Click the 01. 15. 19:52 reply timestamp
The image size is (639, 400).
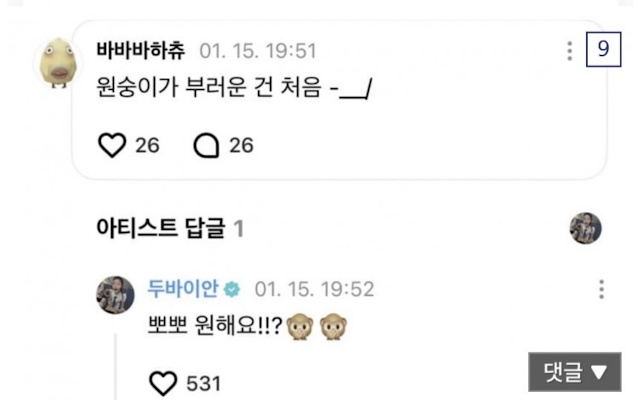point(314,290)
